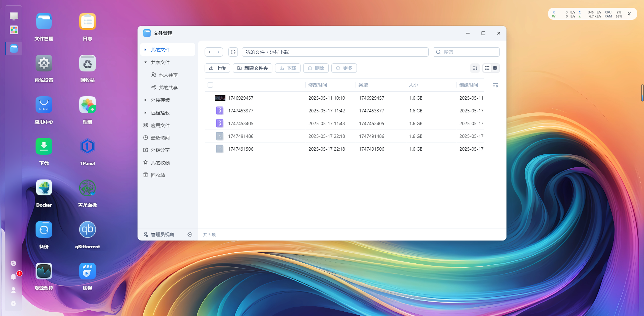
Task: Click notification bell with badge 4
Action: pos(13,277)
